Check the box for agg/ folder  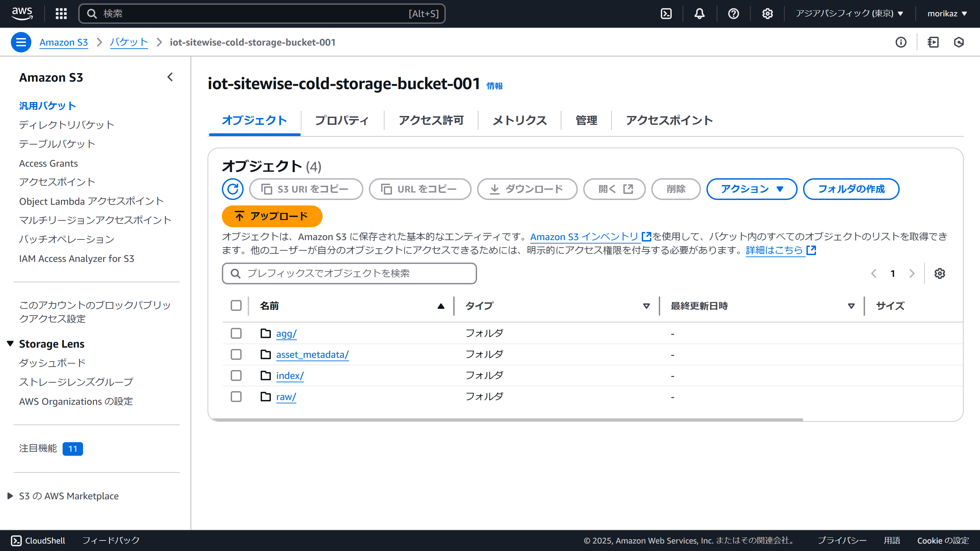pos(236,333)
